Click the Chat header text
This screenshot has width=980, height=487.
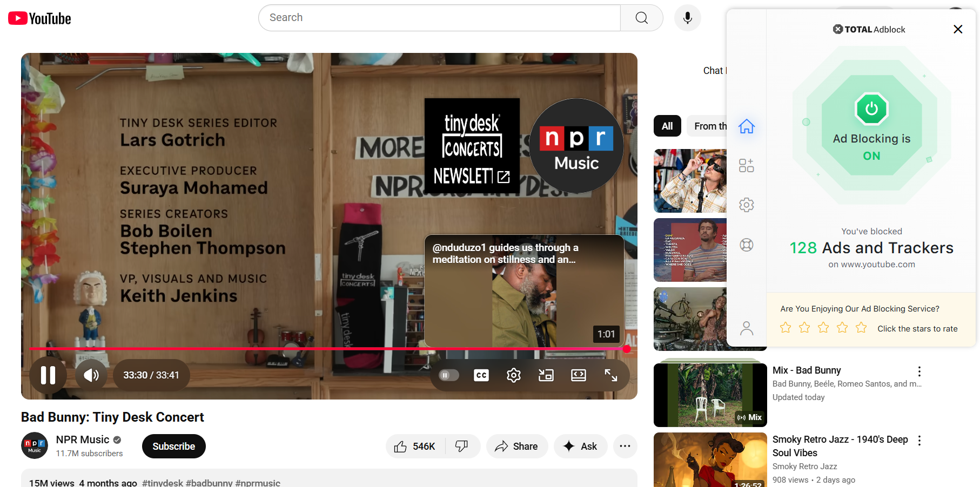[714, 71]
